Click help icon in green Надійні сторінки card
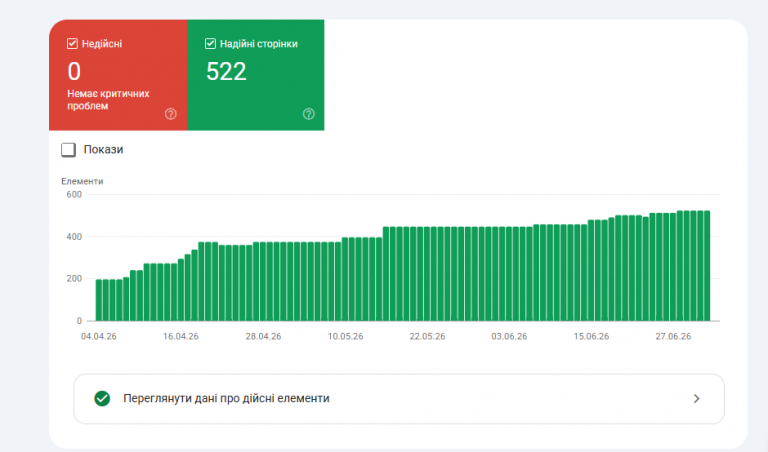The width and height of the screenshot is (768, 452). 309,114
